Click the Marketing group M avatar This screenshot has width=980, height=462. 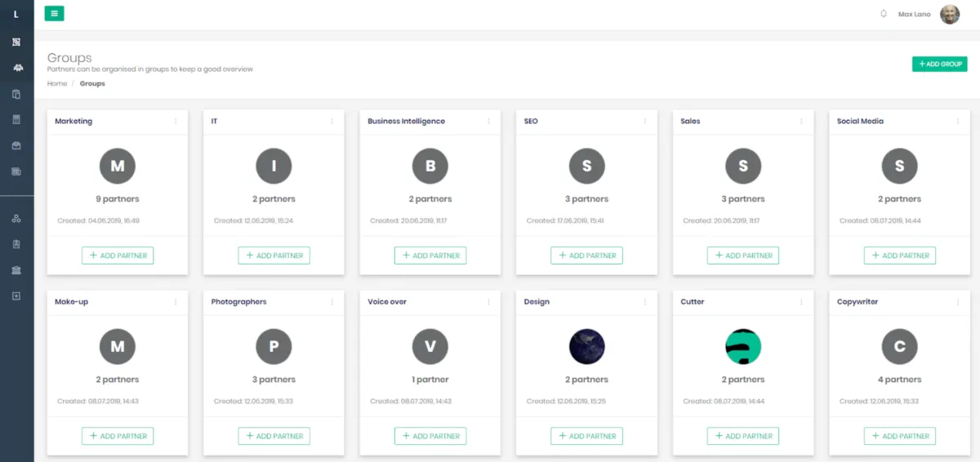[x=118, y=167]
